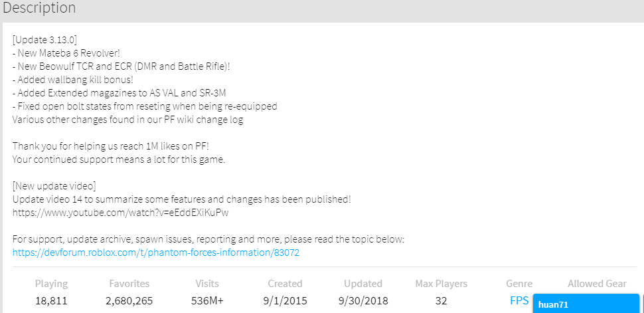
Task: Click the Playing stat label
Action: click(51, 284)
